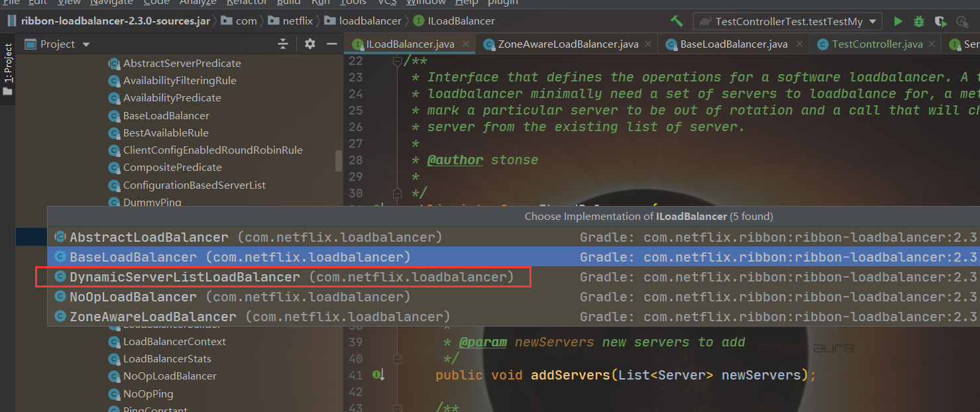Click the Project panel vertical scrollbar thumb
The height and width of the screenshot is (412, 980).
(339, 161)
